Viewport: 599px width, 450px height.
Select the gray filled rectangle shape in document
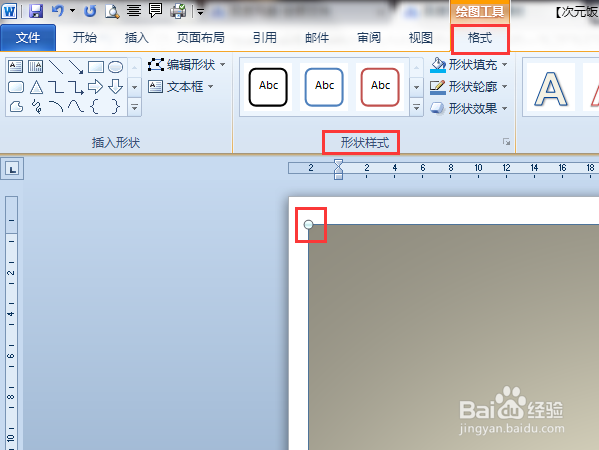[453, 337]
